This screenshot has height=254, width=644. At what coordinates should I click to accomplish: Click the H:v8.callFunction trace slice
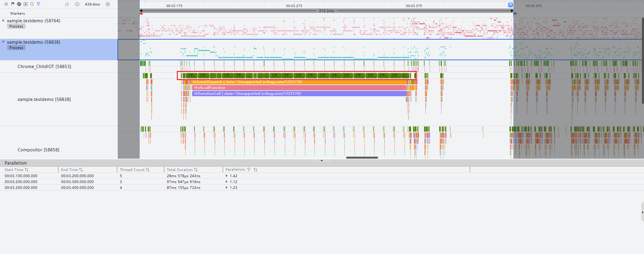coord(299,88)
